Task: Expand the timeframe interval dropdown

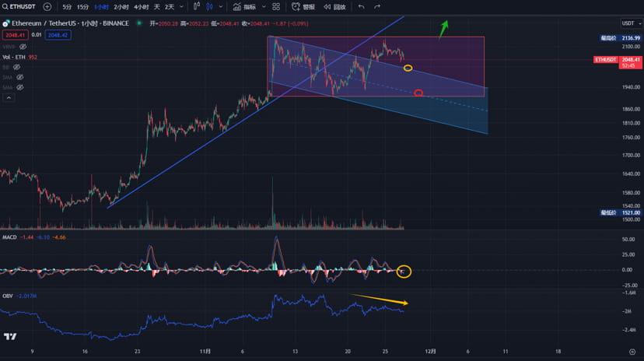Action: click(181, 7)
